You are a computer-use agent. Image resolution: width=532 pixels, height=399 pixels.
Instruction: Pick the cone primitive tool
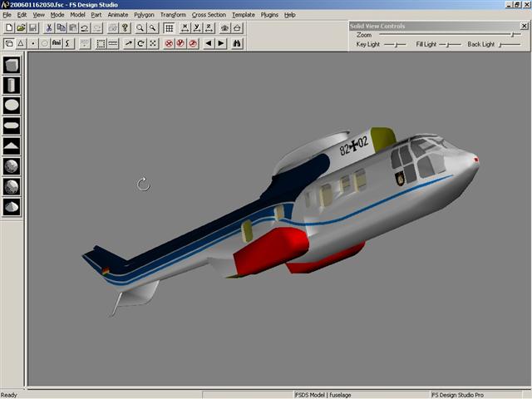tap(12, 206)
